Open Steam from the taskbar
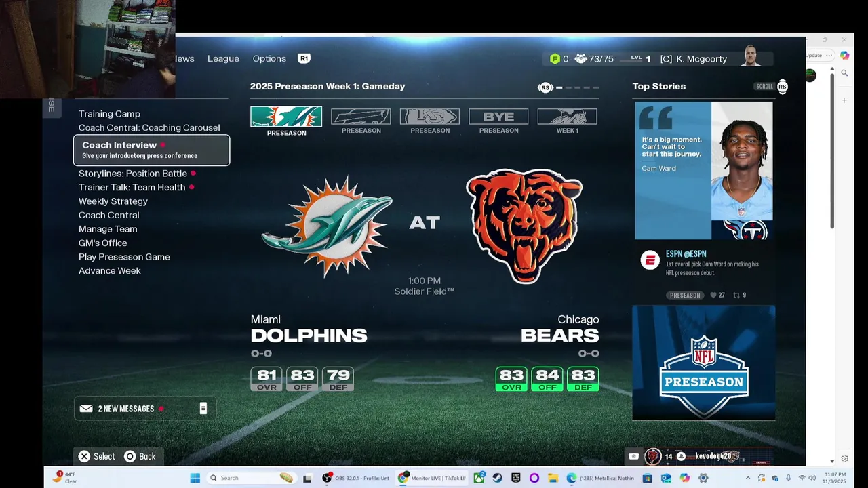The width and height of the screenshot is (868, 488). (498, 478)
